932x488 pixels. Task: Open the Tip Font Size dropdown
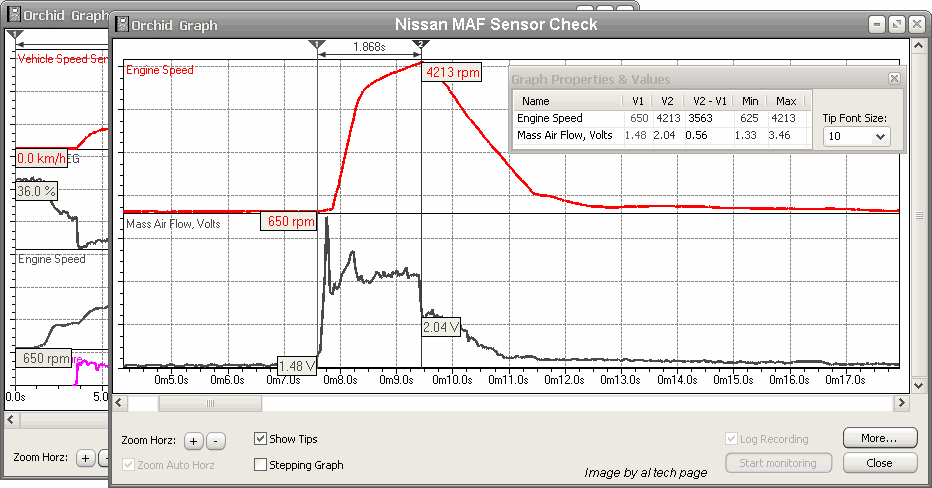pos(856,136)
